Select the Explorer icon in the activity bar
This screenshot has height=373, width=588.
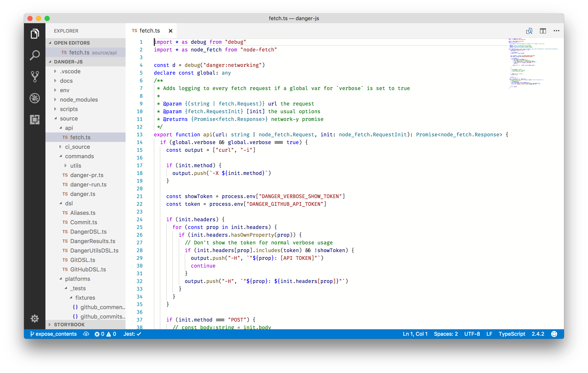35,33
